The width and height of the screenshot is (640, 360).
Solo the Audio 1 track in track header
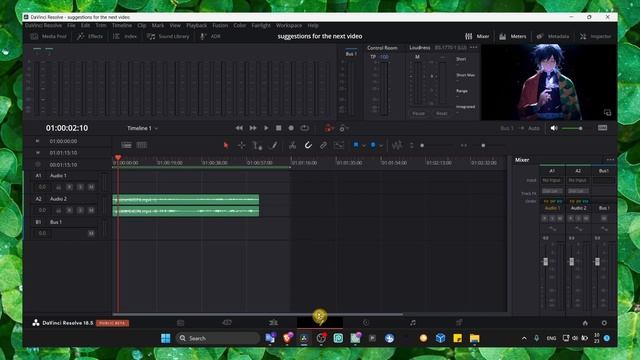point(80,187)
